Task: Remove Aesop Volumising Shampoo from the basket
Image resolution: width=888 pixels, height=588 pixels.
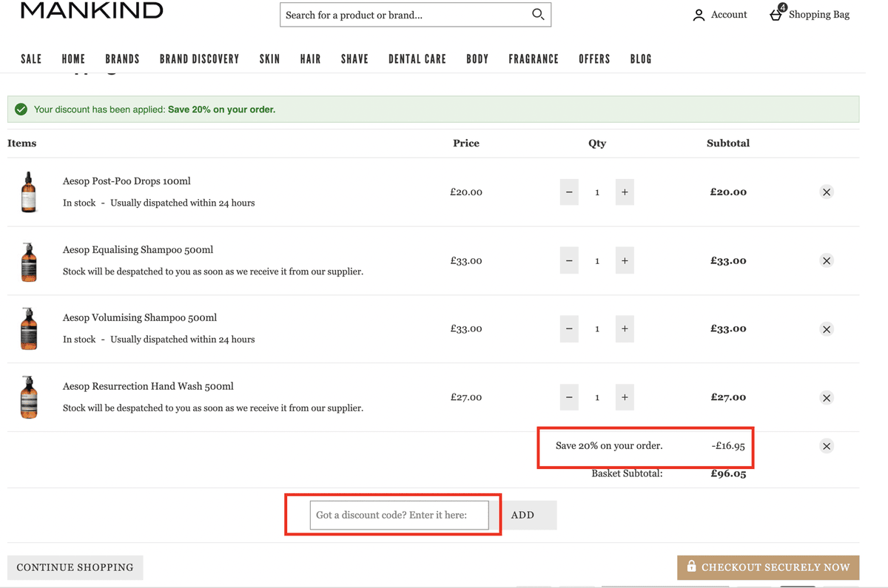Action: pyautogui.click(x=827, y=329)
